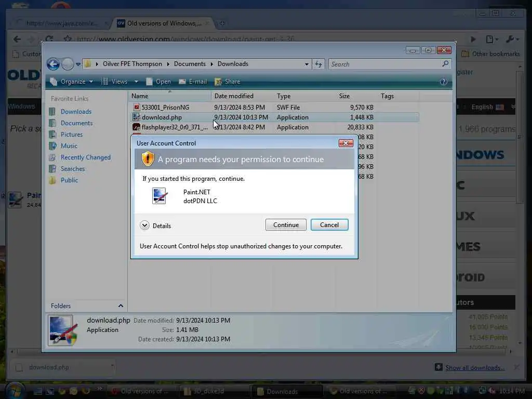Click Open in Explorer toolbar
The width and height of the screenshot is (532, 399).
(158, 82)
